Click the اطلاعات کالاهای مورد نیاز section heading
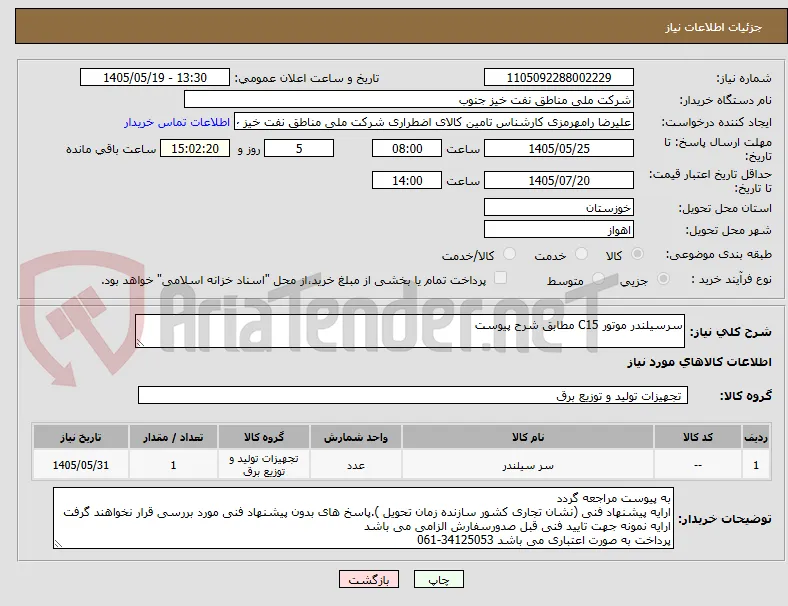 (699, 362)
